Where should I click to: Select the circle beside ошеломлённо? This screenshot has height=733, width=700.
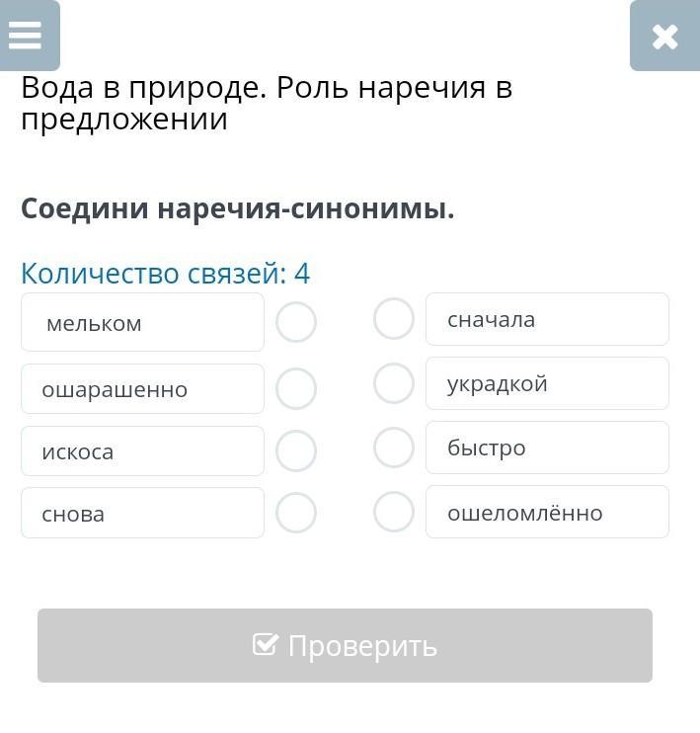[394, 512]
